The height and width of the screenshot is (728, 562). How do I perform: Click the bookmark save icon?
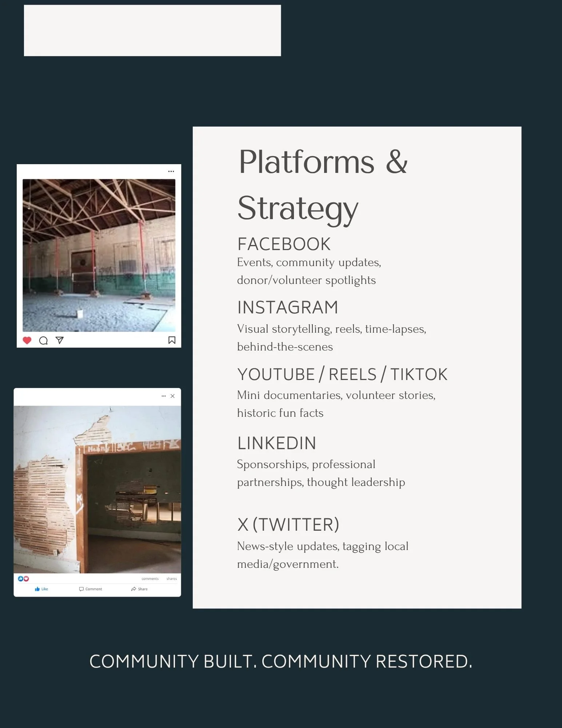(x=172, y=340)
